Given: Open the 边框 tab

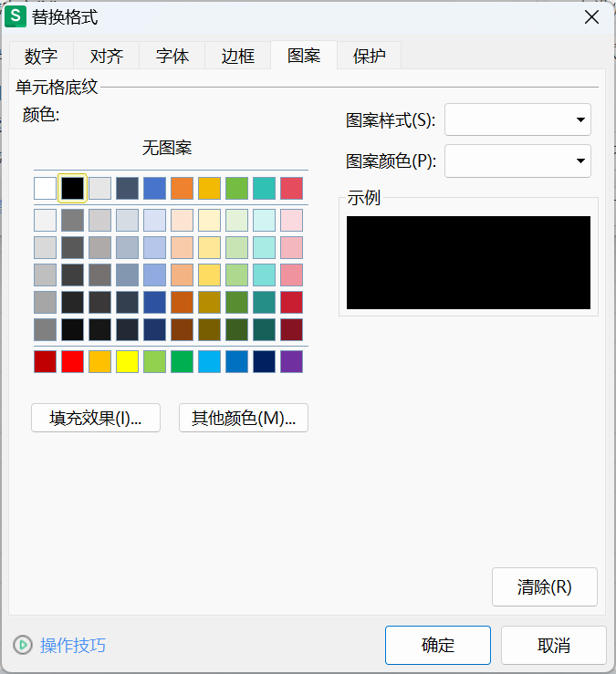Looking at the screenshot, I should point(238,56).
